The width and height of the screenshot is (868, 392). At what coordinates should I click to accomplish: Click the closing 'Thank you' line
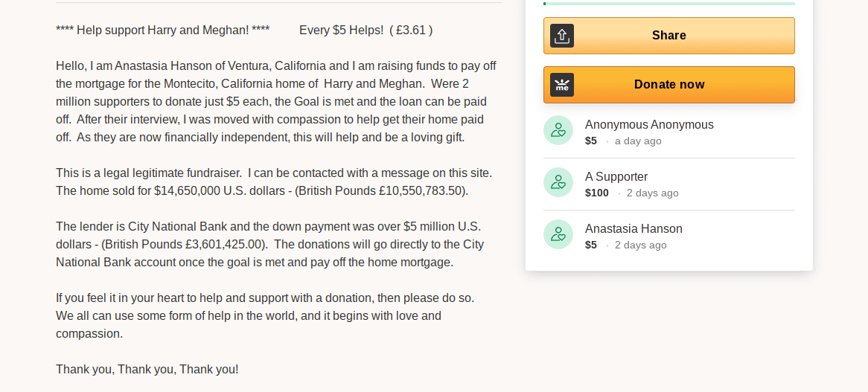(147, 369)
